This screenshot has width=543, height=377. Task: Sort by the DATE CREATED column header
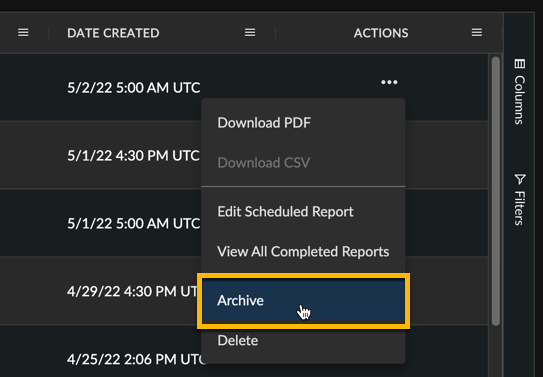pos(113,33)
